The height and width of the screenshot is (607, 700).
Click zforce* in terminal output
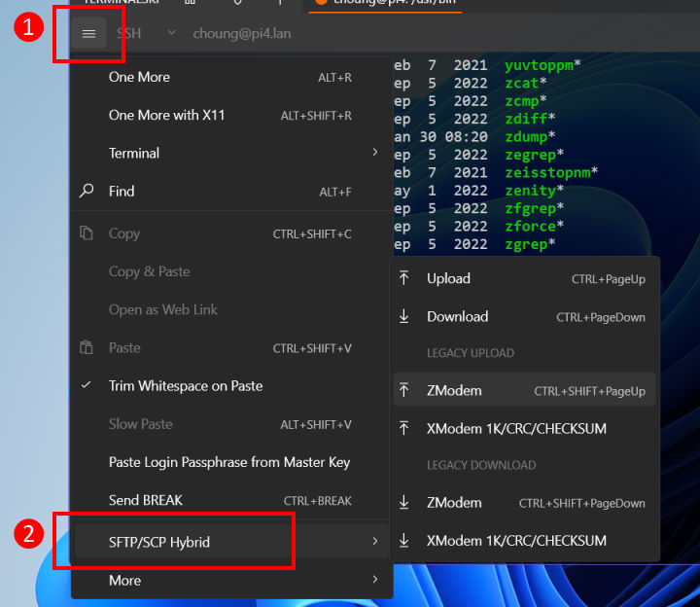535,227
